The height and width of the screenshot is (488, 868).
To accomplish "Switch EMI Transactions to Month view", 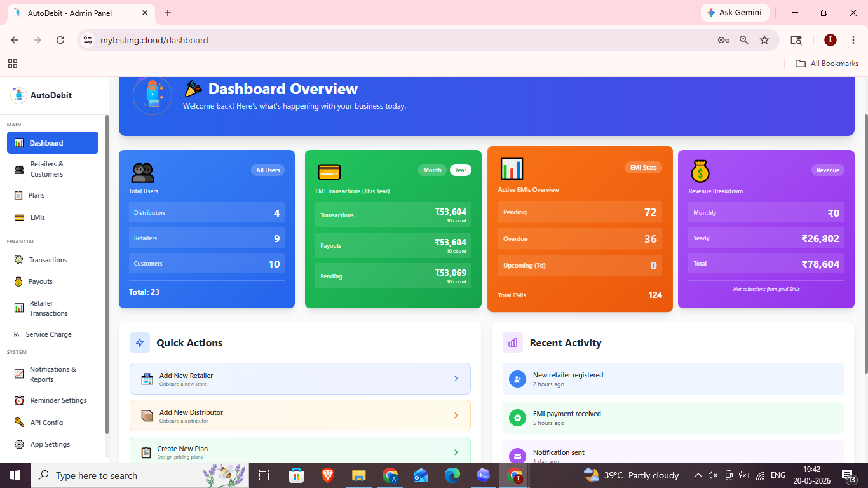I will point(432,170).
